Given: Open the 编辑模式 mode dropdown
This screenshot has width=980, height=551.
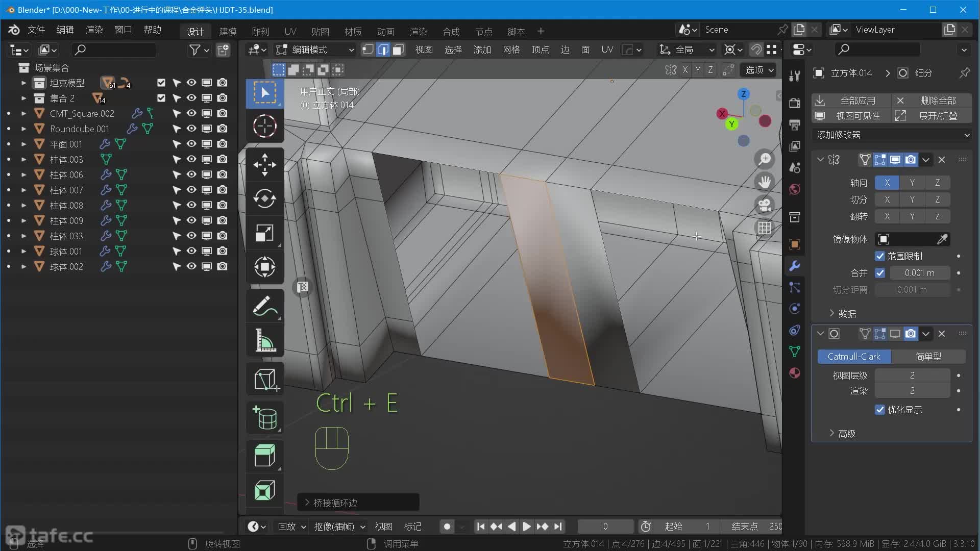Looking at the screenshot, I should 315,49.
